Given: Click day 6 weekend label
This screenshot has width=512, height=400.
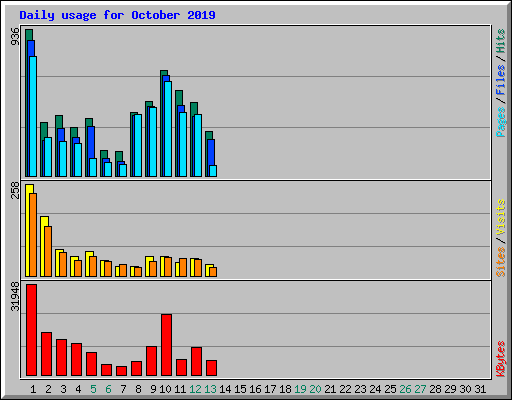Looking at the screenshot, I should [108, 389].
